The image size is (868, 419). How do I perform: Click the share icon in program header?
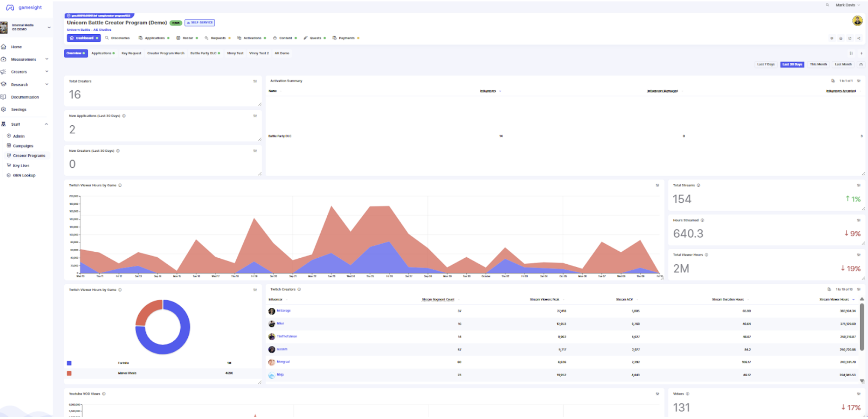[x=859, y=38]
